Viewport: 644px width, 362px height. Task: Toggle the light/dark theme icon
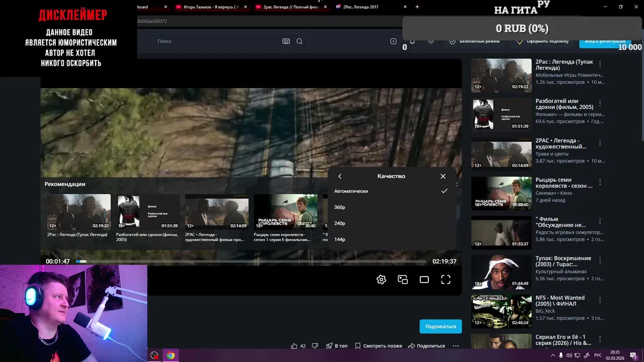pyautogui.click(x=431, y=41)
